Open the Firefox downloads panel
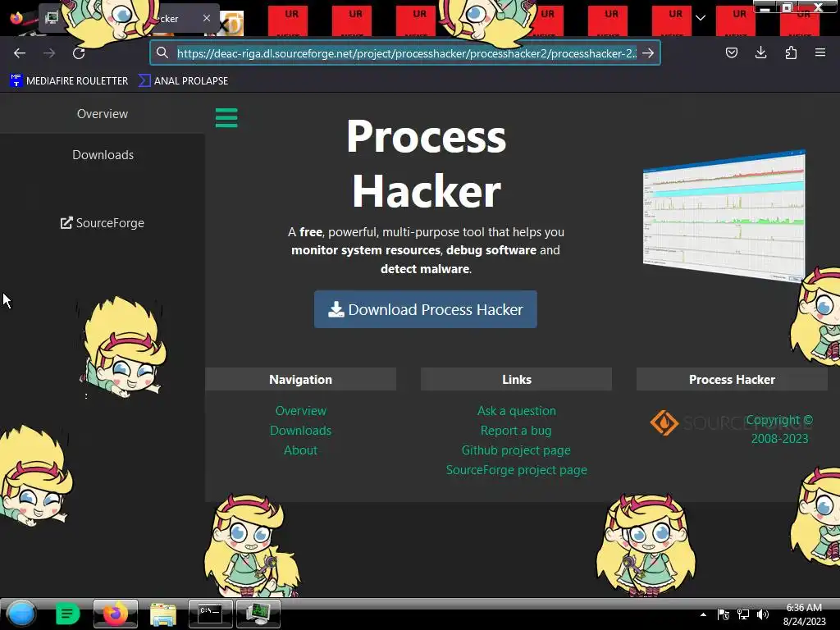This screenshot has height=630, width=840. (760, 52)
